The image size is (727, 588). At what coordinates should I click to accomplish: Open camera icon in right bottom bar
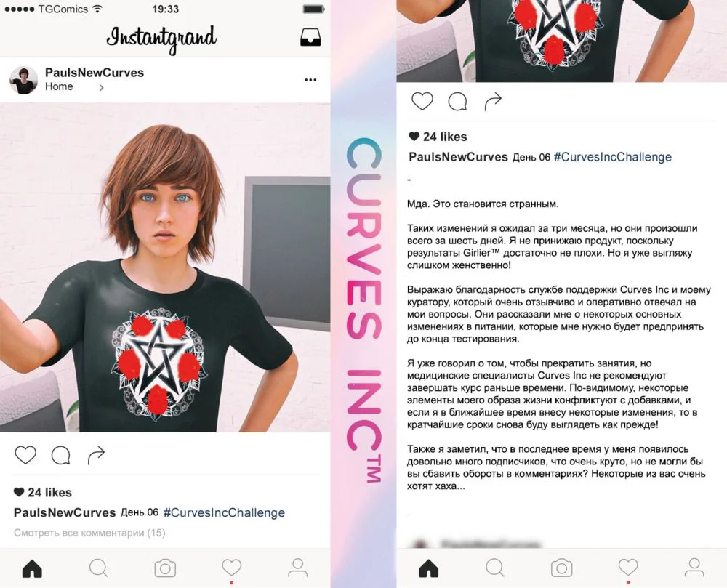coord(561,568)
